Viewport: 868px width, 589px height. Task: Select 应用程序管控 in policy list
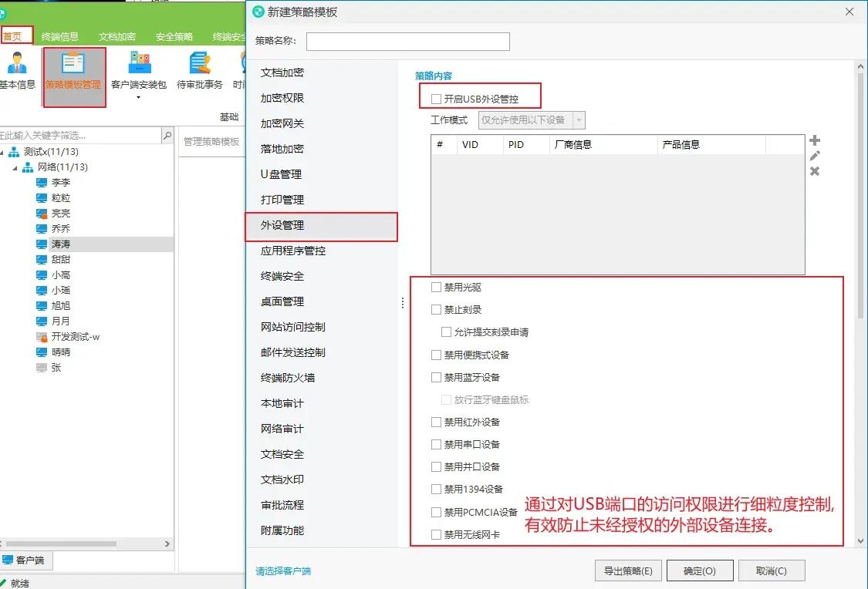coord(293,251)
